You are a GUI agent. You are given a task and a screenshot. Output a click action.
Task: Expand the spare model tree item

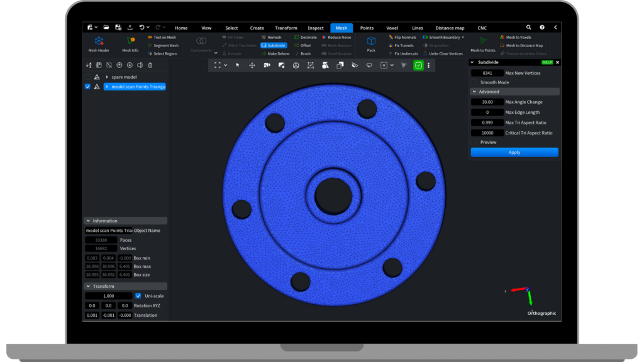pyautogui.click(x=107, y=77)
